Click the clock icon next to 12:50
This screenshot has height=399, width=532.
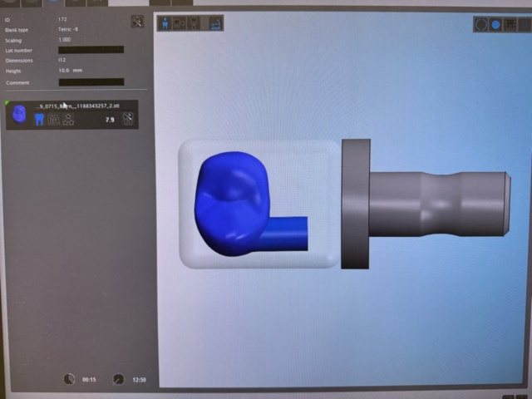click(x=118, y=379)
